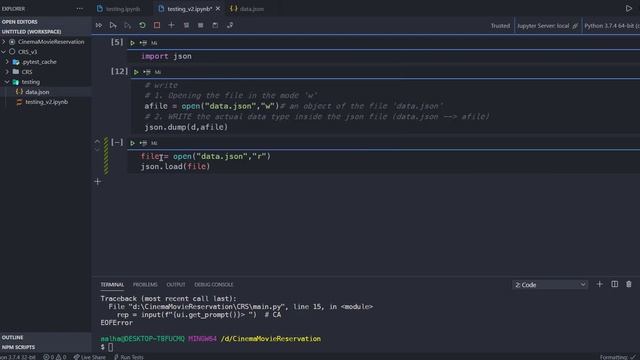Change cell [12] to markdown
The image size is (640, 360).
click(158, 72)
